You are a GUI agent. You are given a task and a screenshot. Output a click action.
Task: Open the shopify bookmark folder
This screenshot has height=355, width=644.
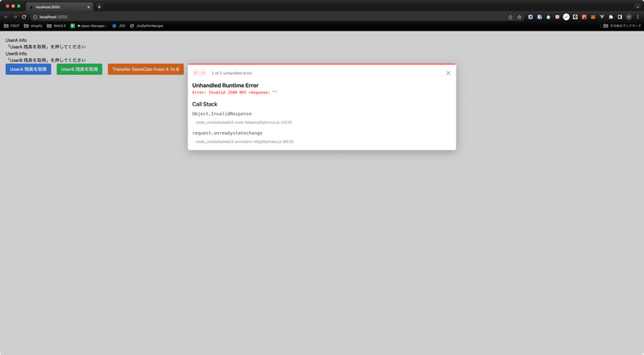pos(33,26)
